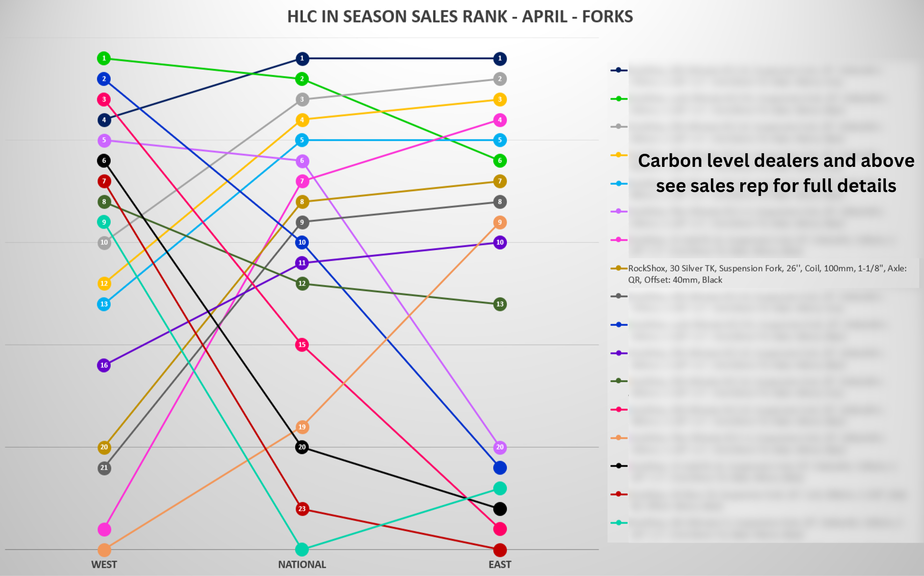
Task: Click the NATIONAL axis label
Action: pos(302,564)
